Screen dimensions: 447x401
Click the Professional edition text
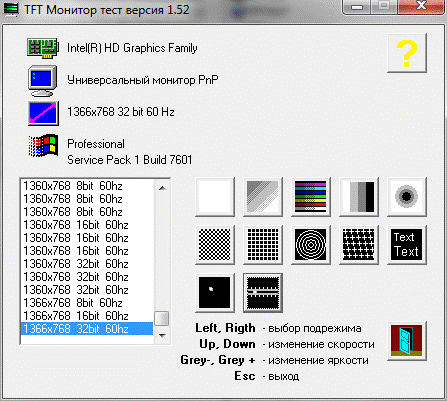point(96,144)
